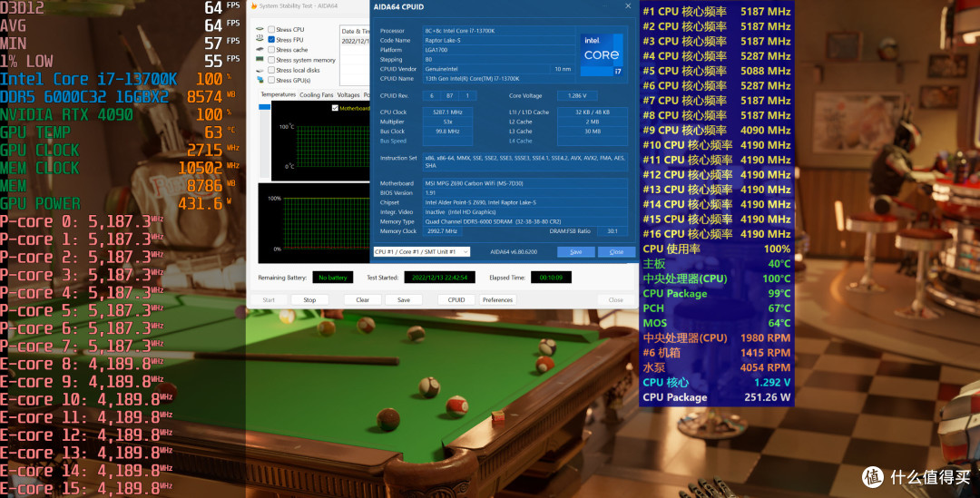Click the Chipset value Intel Alder Point-S Z690
This screenshot has width=980, height=498.
[525, 202]
